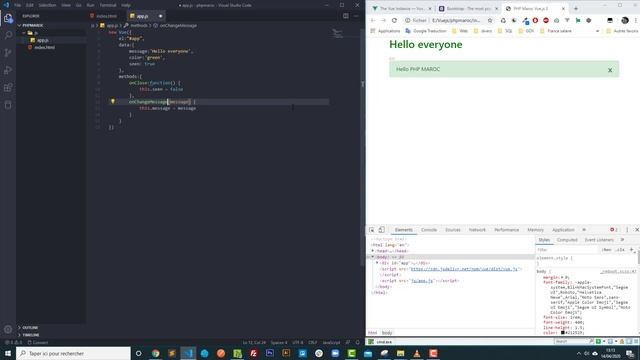This screenshot has width=640, height=360.
Task: Expand the div id app element in DevTools
Action: coord(377,263)
